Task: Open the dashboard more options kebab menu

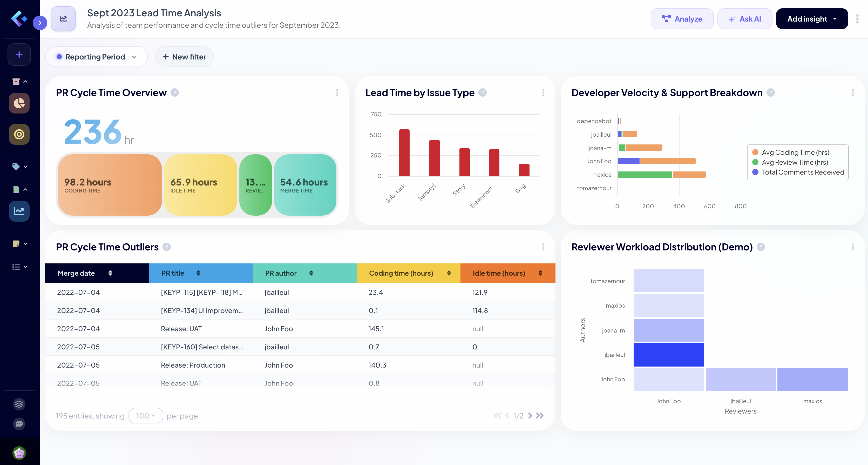Action: coord(857,19)
